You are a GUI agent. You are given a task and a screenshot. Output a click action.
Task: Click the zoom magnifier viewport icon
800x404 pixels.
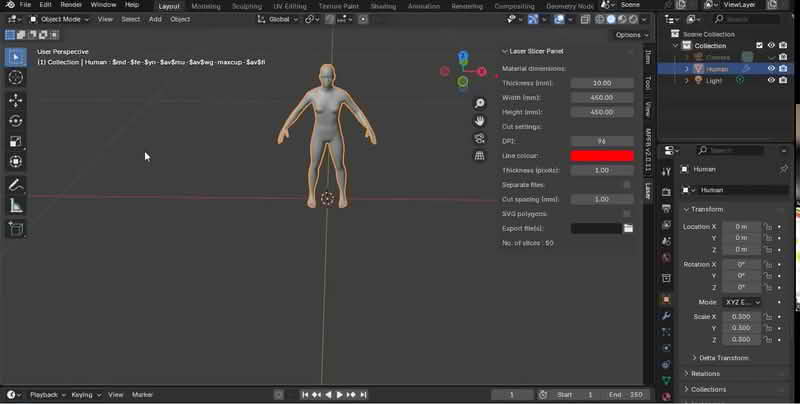480,104
